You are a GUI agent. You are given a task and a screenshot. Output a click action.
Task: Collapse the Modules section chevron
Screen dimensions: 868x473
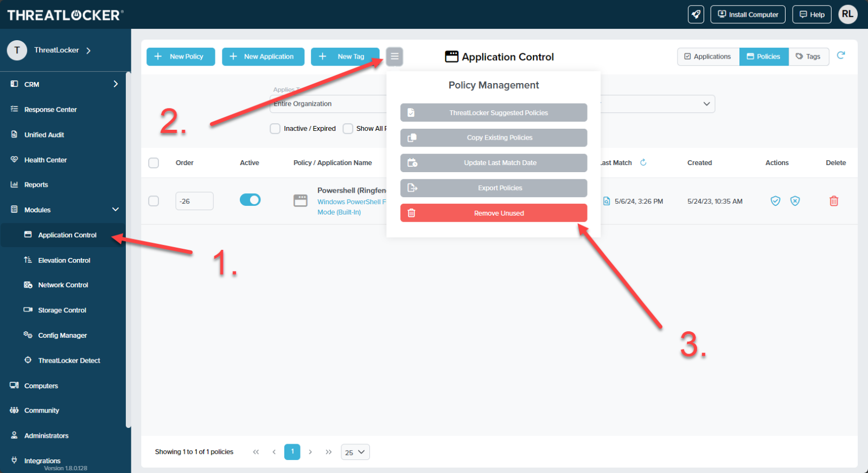point(116,210)
